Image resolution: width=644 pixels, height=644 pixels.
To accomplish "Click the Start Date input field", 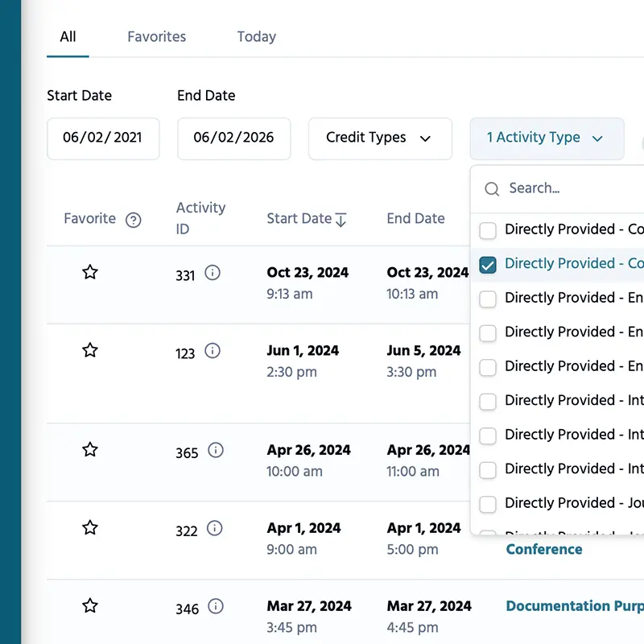I will click(x=103, y=138).
